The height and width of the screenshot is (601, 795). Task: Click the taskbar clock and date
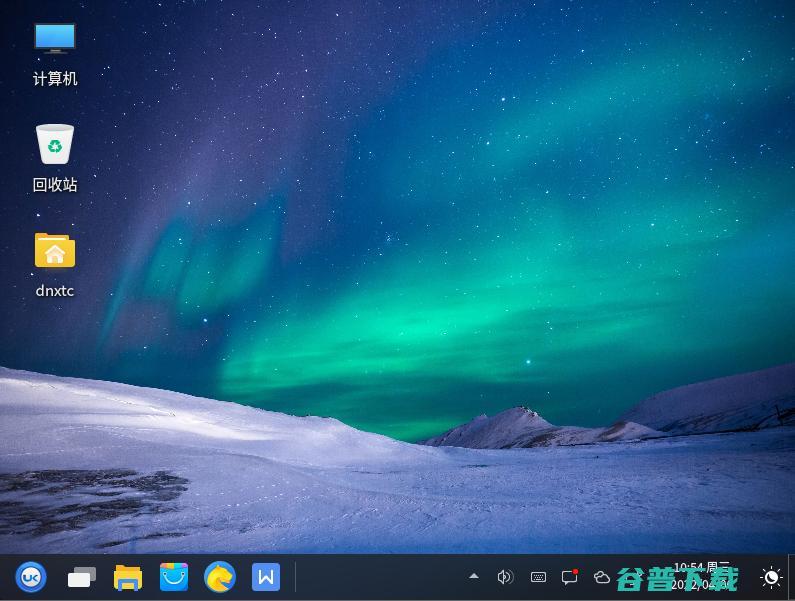point(703,576)
